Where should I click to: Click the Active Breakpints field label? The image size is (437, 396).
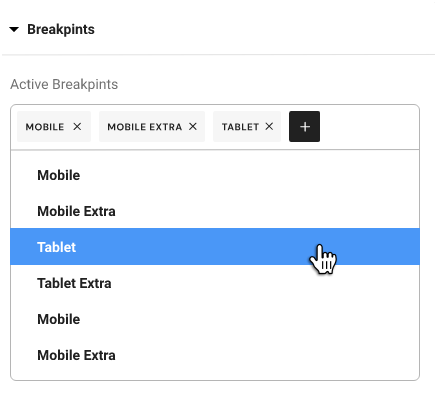click(64, 84)
